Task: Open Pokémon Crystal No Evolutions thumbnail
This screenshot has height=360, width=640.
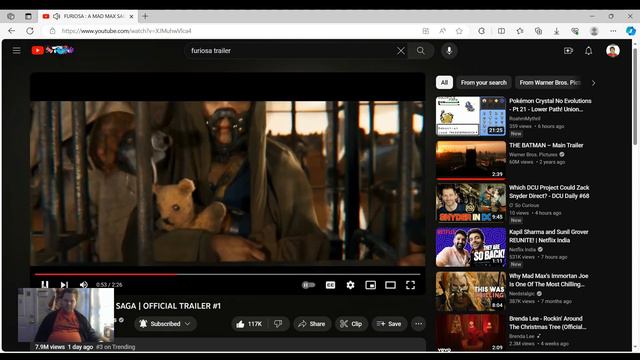Action: (x=471, y=116)
